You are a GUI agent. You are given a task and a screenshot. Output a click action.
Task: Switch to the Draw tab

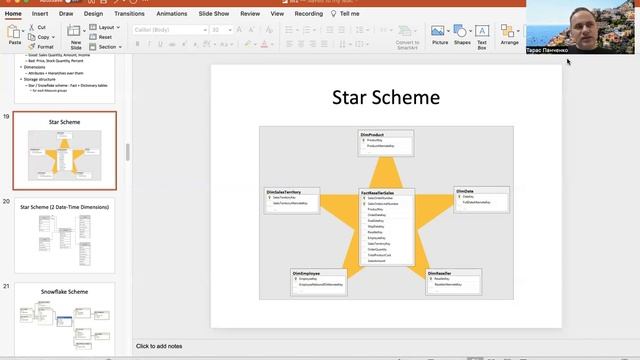66,13
